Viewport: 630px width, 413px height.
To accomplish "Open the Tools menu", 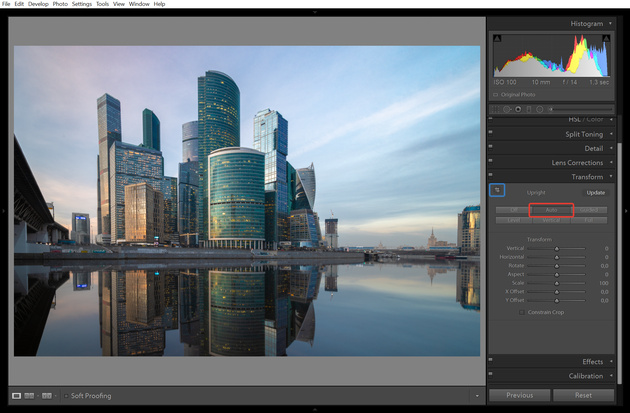I will 102,4.
